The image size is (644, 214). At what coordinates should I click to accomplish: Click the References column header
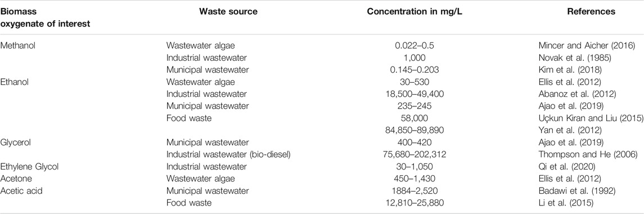[591, 12]
